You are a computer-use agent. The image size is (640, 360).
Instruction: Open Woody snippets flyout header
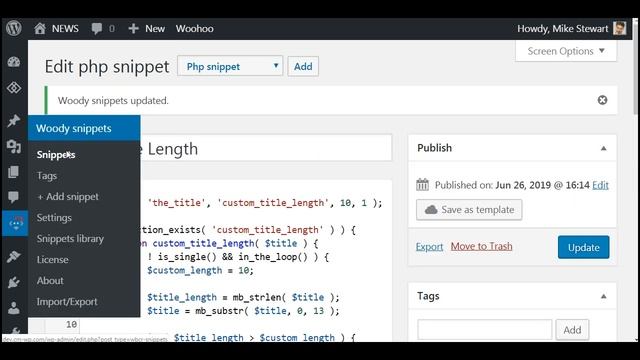[84, 128]
